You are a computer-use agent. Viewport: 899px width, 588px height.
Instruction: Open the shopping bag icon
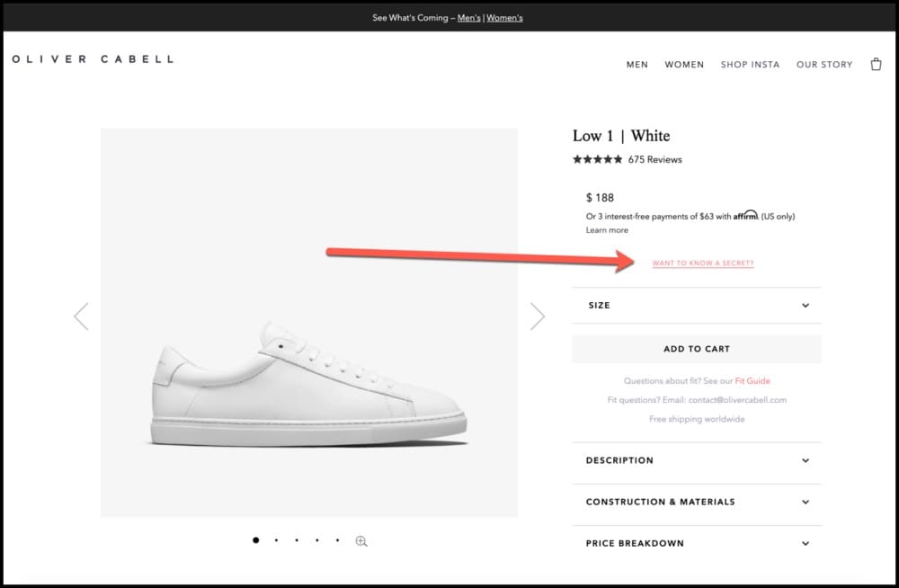coord(876,65)
